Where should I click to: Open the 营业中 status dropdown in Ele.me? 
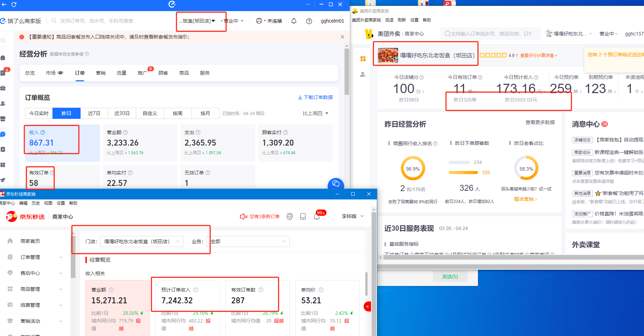coord(233,21)
